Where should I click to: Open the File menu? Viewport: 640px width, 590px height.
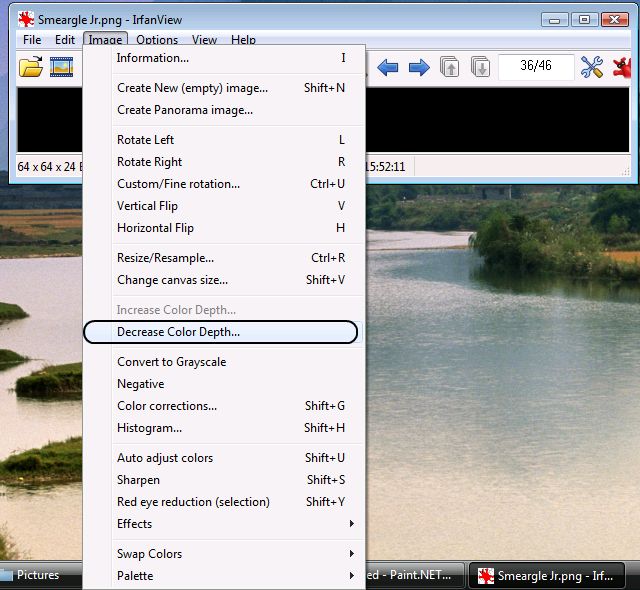[x=32, y=40]
